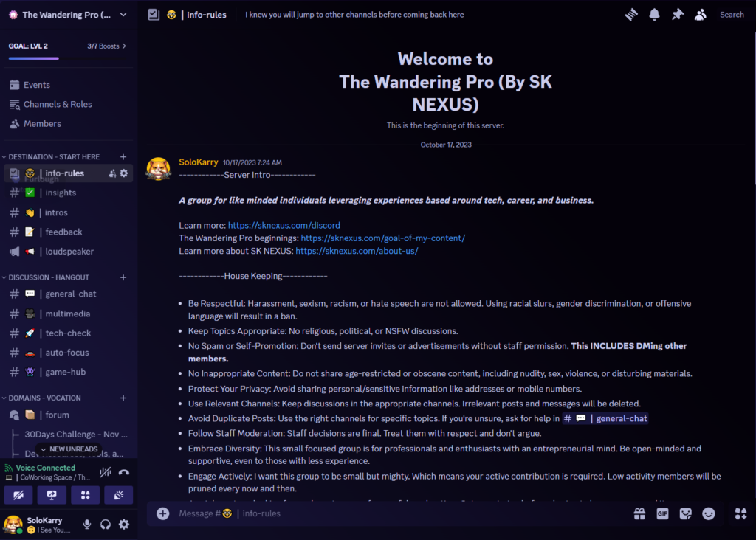
Task: Open the sknexus.com/discord link
Action: click(284, 225)
